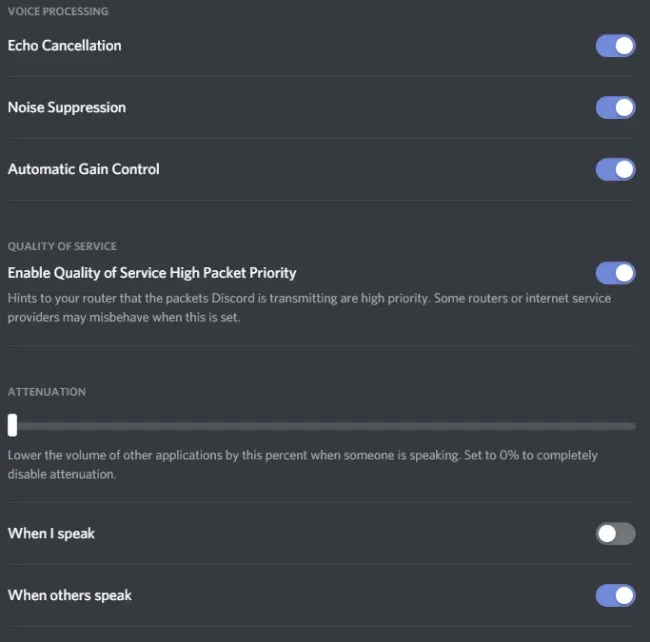Disable the Echo Cancellation toggle switch
The width and height of the screenshot is (650, 642).
(615, 46)
